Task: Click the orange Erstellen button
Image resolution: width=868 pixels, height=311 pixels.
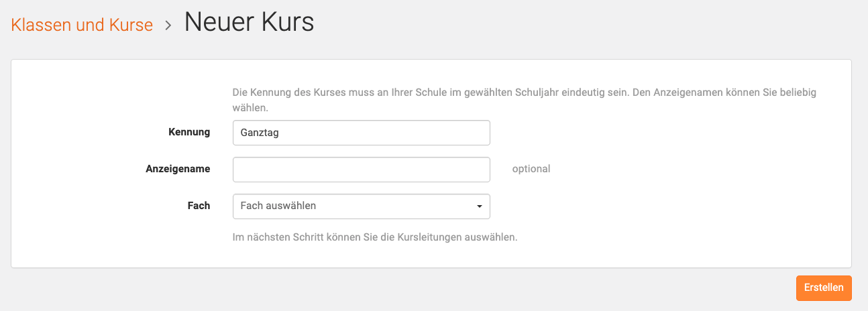Action: (x=824, y=288)
